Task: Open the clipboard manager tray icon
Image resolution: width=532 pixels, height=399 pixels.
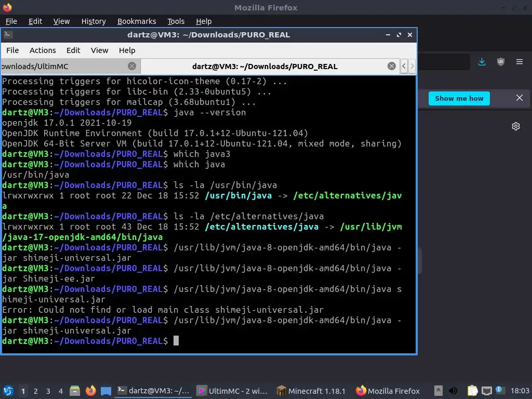Action: [472, 391]
